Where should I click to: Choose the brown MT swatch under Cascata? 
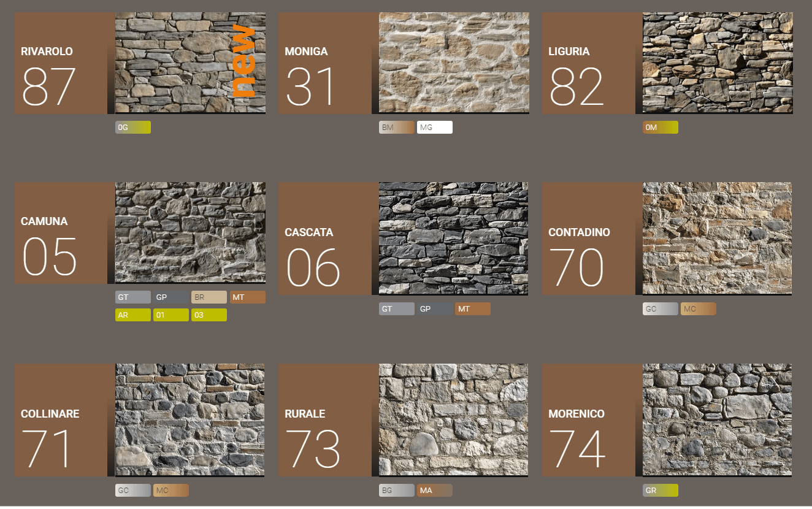pyautogui.click(x=473, y=309)
